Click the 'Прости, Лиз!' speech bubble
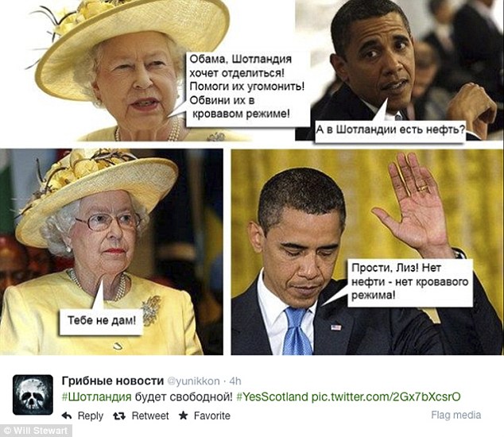The image size is (504, 437). pyautogui.click(x=410, y=281)
